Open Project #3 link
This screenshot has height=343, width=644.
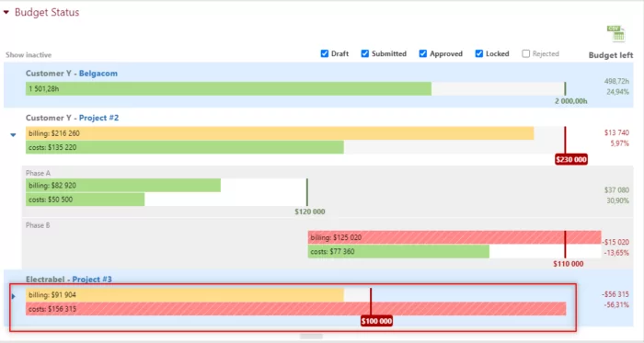pyautogui.click(x=92, y=279)
